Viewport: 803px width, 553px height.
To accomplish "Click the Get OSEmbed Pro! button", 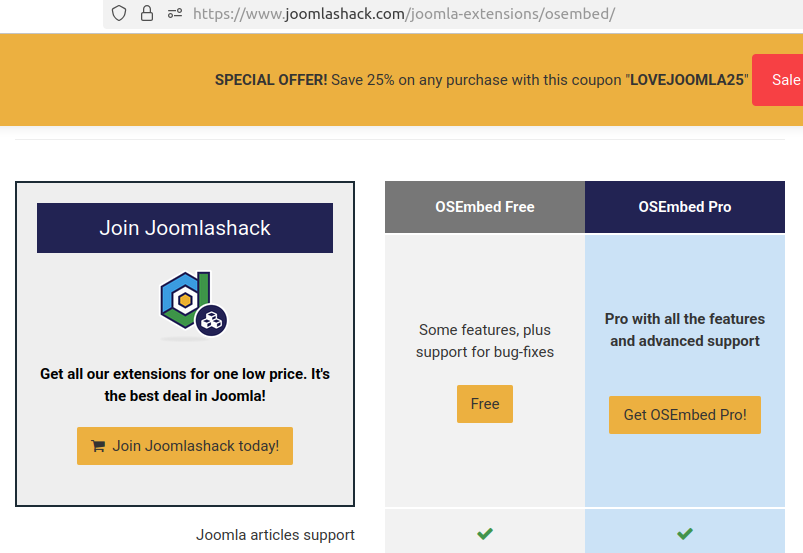I will pyautogui.click(x=685, y=415).
